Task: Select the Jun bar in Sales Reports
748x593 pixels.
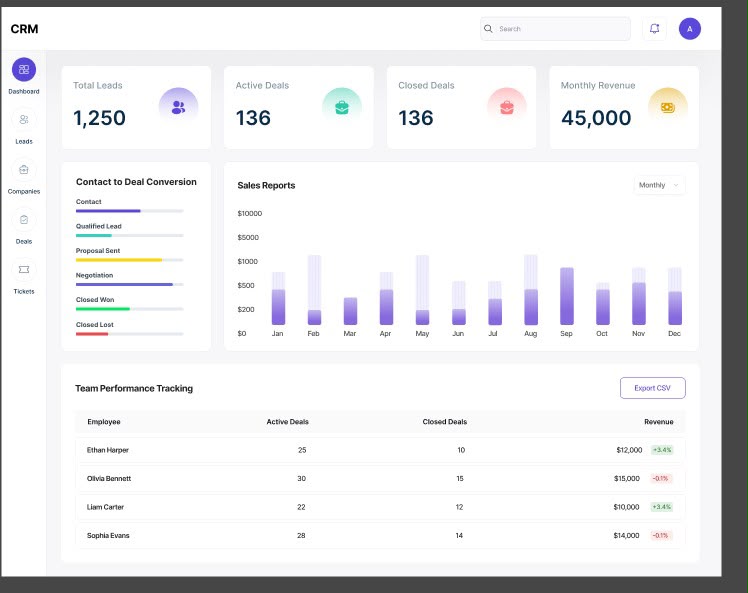Action: pos(459,303)
